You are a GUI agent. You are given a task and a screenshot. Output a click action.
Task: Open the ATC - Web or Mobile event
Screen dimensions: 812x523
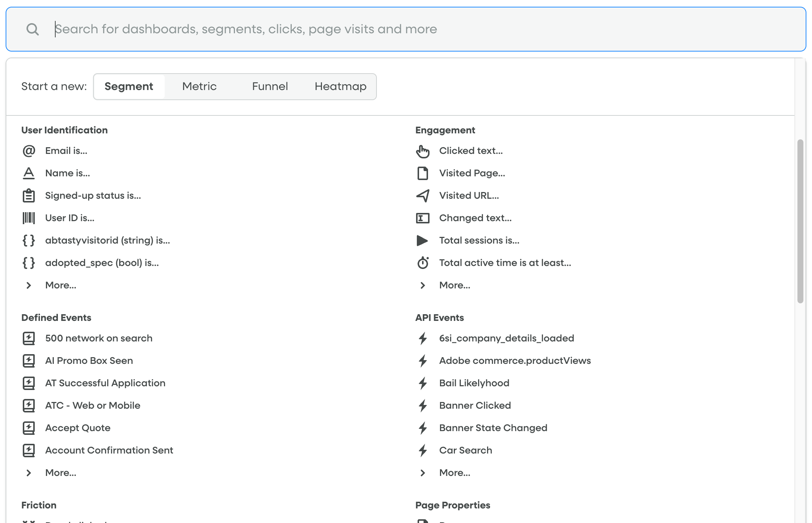coord(93,406)
